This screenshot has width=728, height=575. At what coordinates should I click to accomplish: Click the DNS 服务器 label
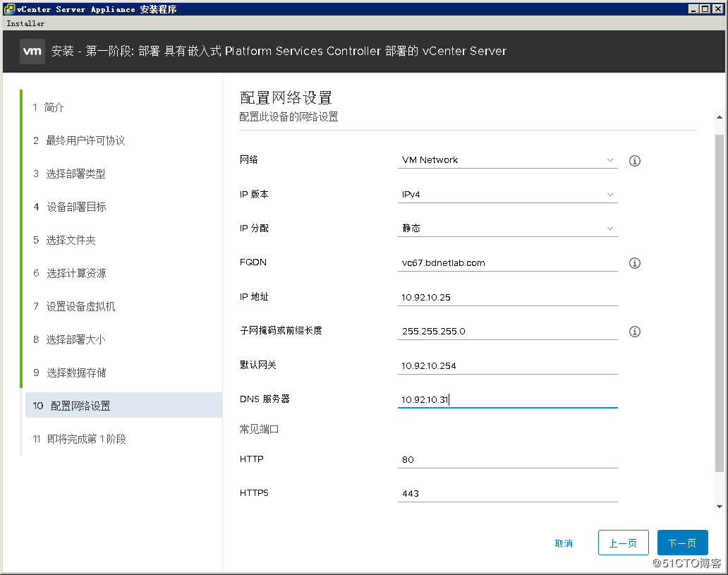point(265,399)
